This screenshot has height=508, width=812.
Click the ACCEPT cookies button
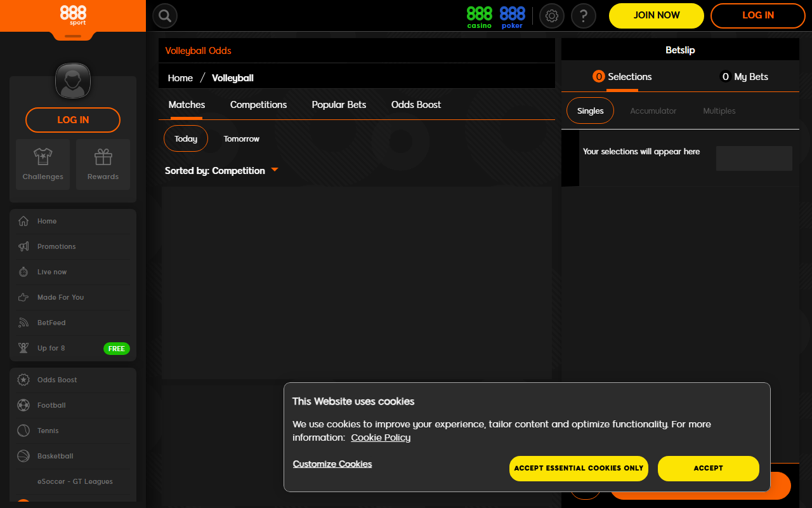click(709, 469)
